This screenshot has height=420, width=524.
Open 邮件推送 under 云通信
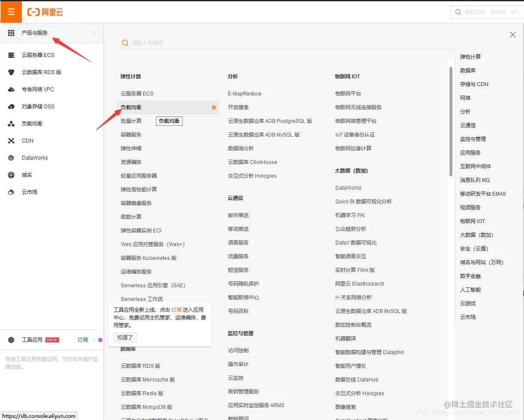point(238,215)
